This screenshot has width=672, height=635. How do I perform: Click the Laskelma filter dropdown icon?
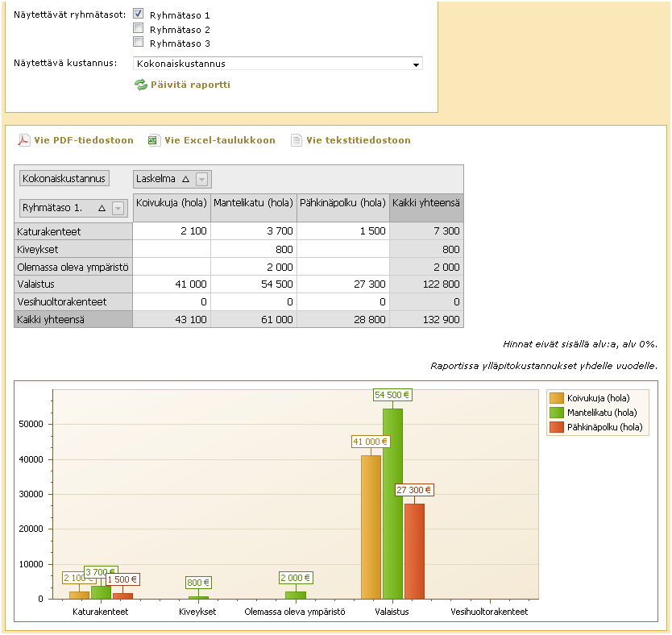coord(202,179)
